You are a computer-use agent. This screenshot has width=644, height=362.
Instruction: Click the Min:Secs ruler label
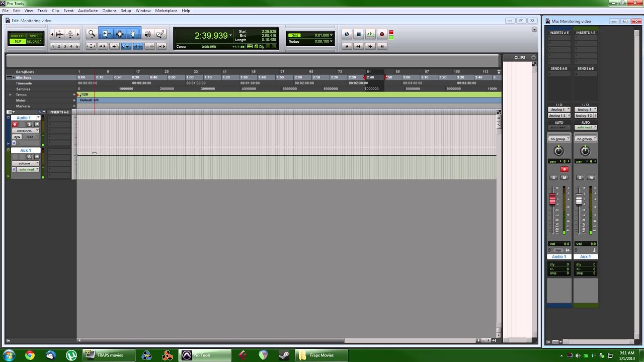click(x=24, y=77)
